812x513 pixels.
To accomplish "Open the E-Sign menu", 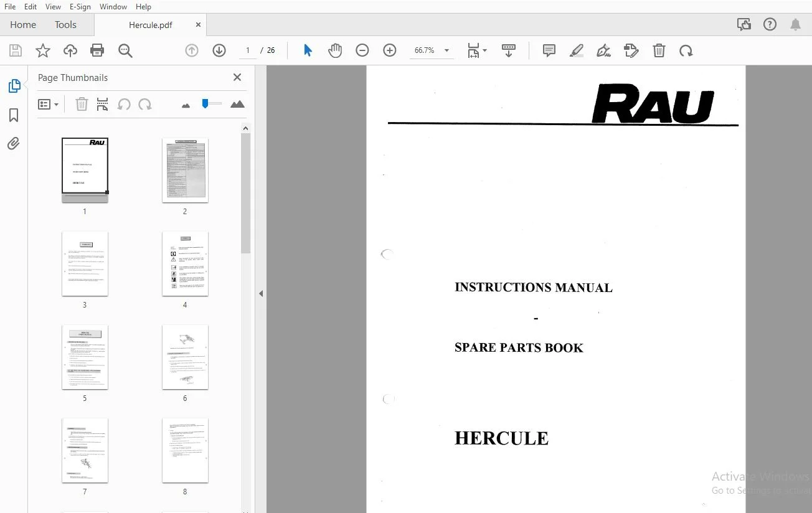I will pyautogui.click(x=80, y=7).
